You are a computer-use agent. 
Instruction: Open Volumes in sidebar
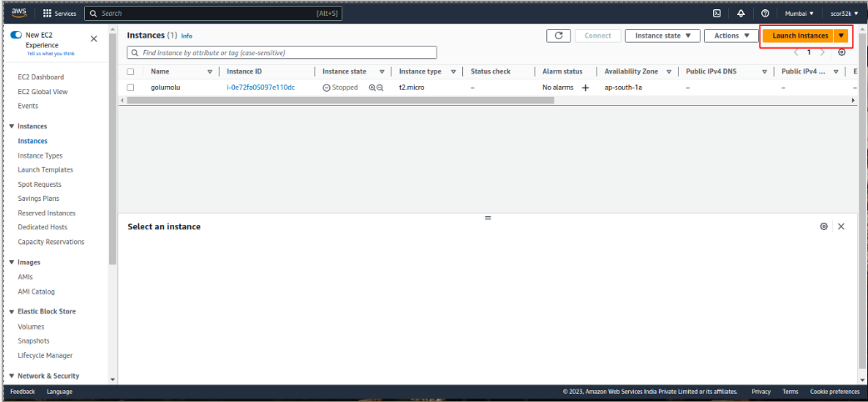pyautogui.click(x=31, y=327)
